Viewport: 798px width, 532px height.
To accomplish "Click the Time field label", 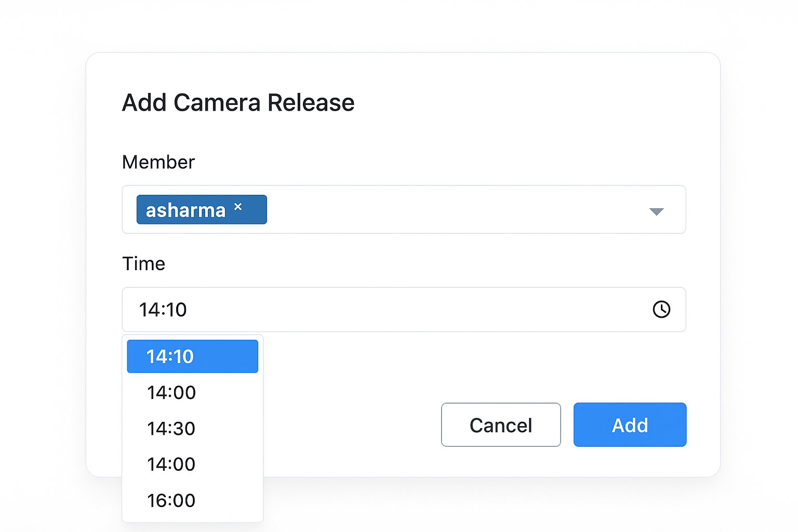I will [143, 264].
